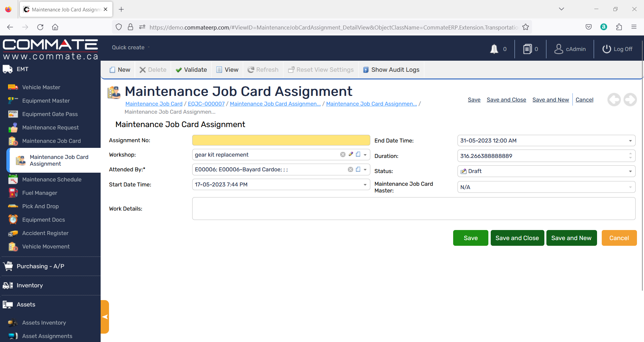Clear the Workshop field value
The height and width of the screenshot is (342, 644).
pos(343,155)
